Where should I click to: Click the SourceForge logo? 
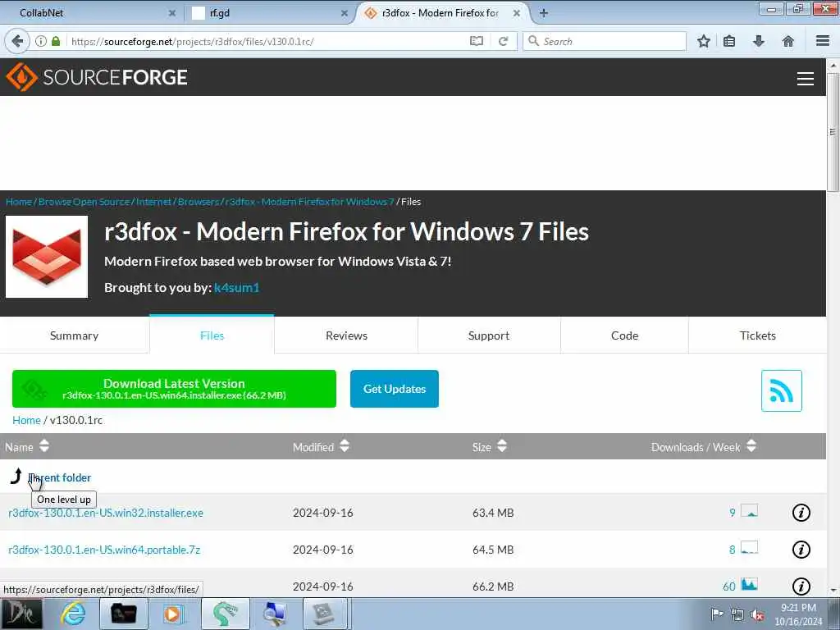pyautogui.click(x=97, y=77)
